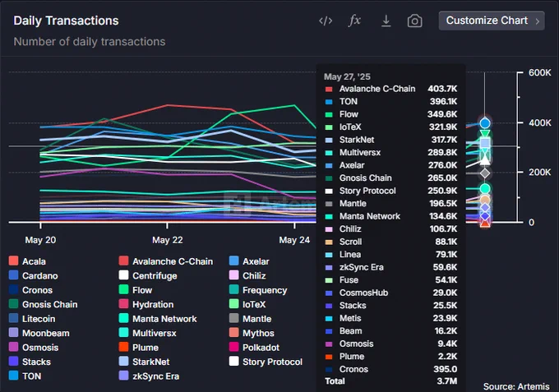Click the blue TON circle data marker
Screen dimensions: 559x392
click(485, 123)
